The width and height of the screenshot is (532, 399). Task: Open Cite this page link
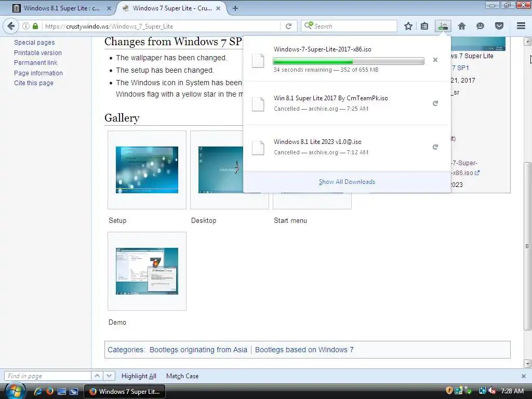click(x=34, y=83)
